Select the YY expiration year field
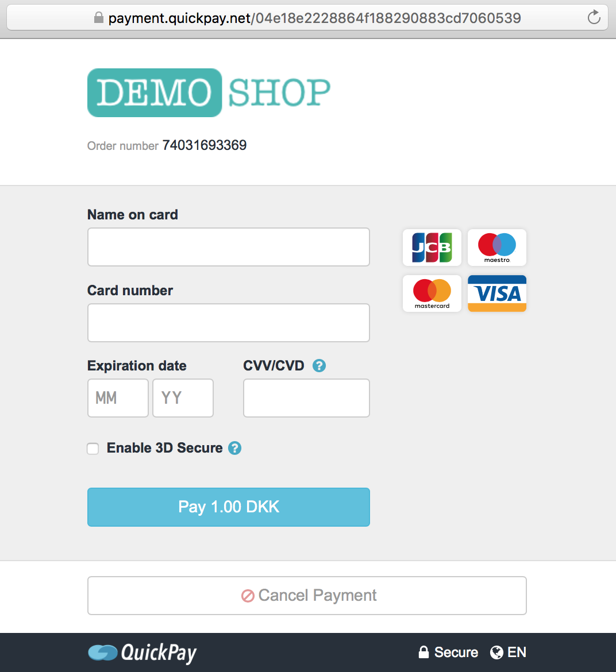This screenshot has height=672, width=616. [x=183, y=397]
